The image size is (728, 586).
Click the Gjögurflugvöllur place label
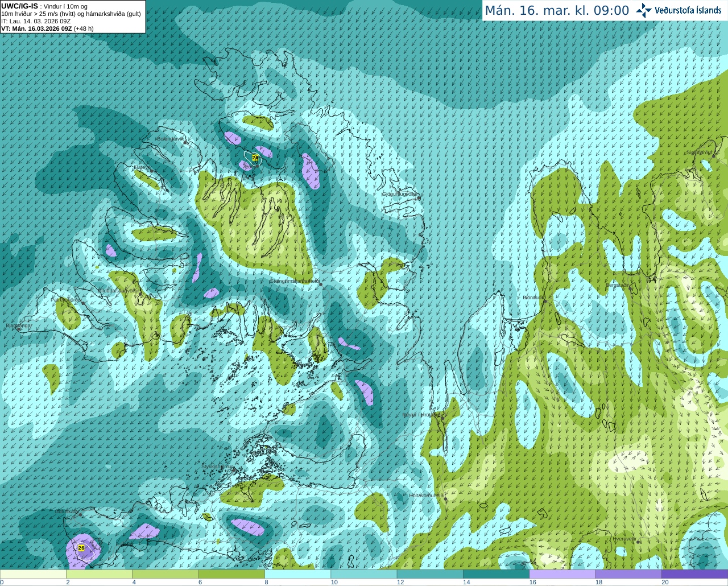pos(400,194)
